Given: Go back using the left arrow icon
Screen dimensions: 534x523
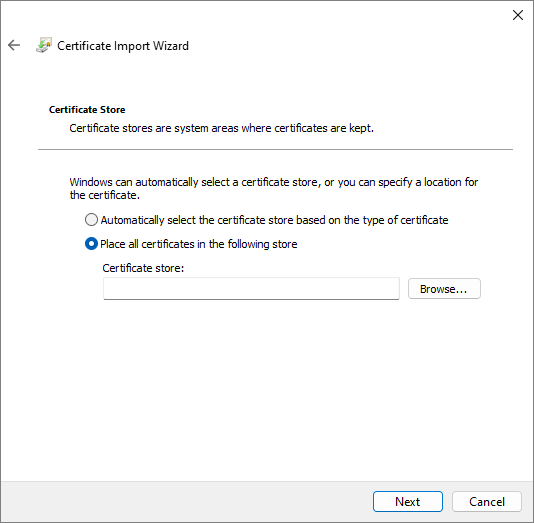Looking at the screenshot, I should pos(14,45).
